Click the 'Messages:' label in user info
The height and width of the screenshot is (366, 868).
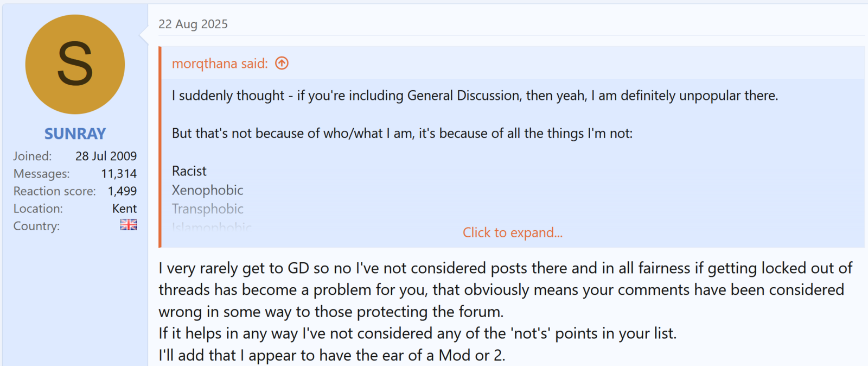[42, 174]
